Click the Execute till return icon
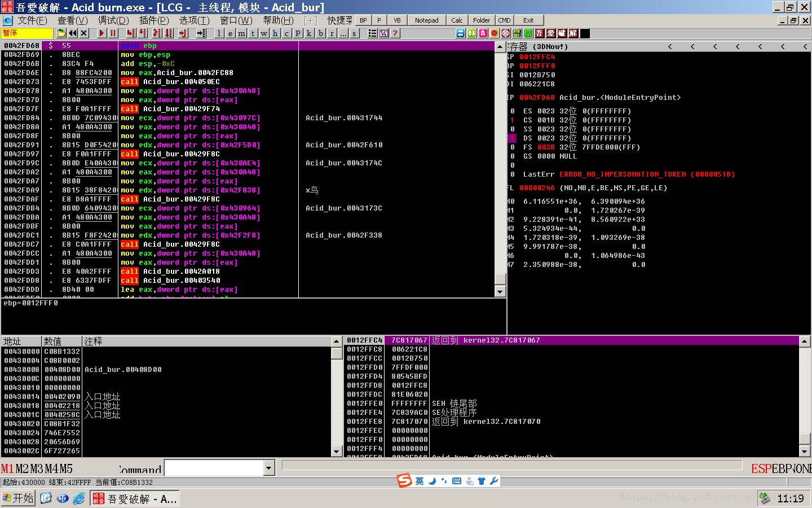This screenshot has width=812, height=508. click(183, 33)
